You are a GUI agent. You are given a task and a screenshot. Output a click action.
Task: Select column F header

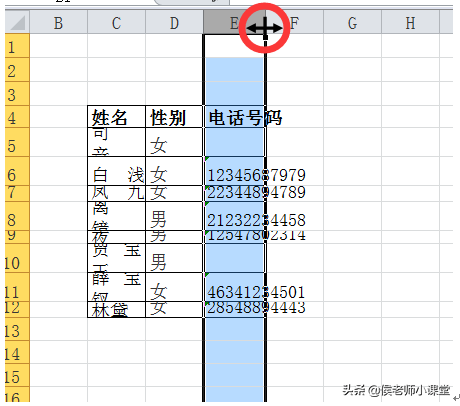coord(294,23)
